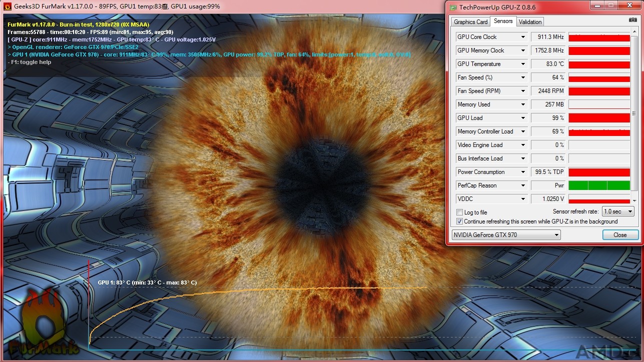
Task: Click the GPU Memory Clock value 1752.8 MHz
Action: [x=548, y=50]
